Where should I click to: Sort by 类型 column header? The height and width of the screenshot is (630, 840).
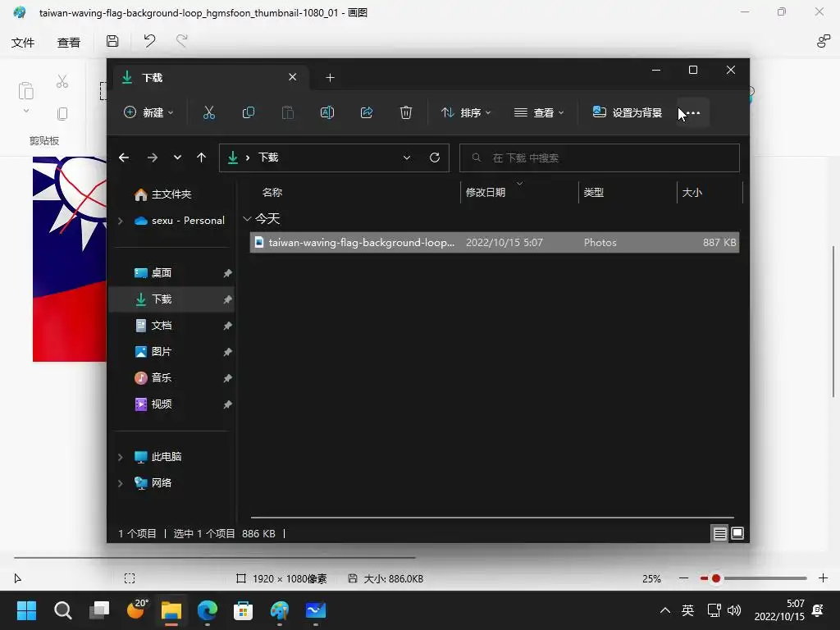click(594, 192)
